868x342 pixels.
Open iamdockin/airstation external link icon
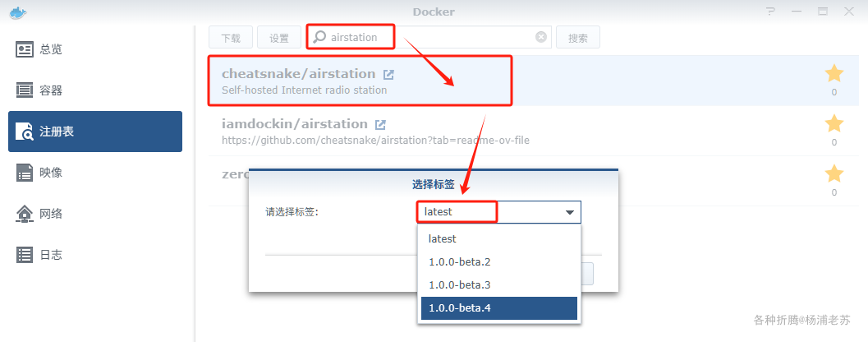pos(380,124)
